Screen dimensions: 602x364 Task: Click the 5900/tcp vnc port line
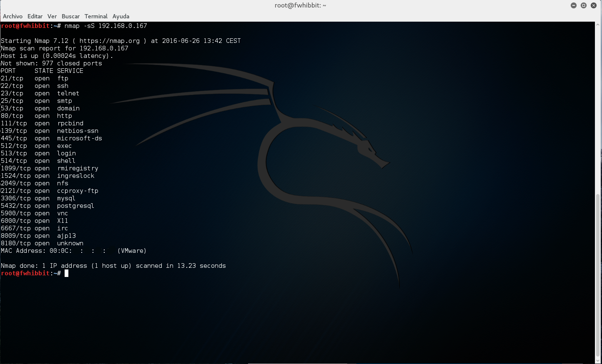click(34, 213)
